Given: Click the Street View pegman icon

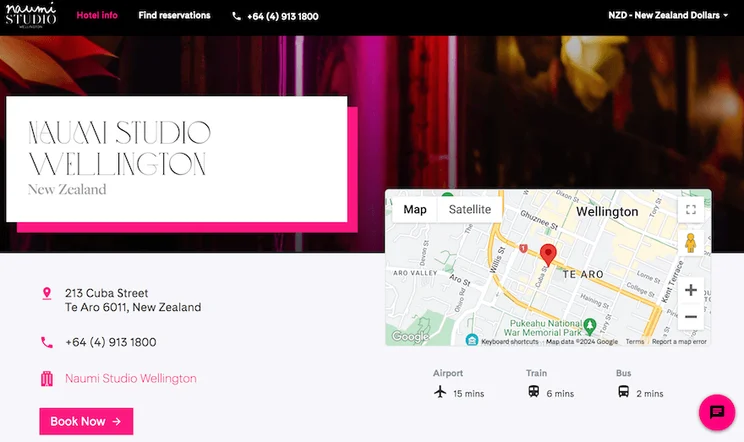Looking at the screenshot, I should (x=691, y=243).
